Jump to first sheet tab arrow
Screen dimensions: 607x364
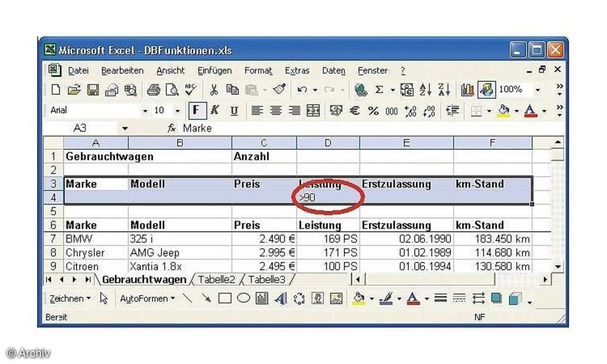pos(49,280)
